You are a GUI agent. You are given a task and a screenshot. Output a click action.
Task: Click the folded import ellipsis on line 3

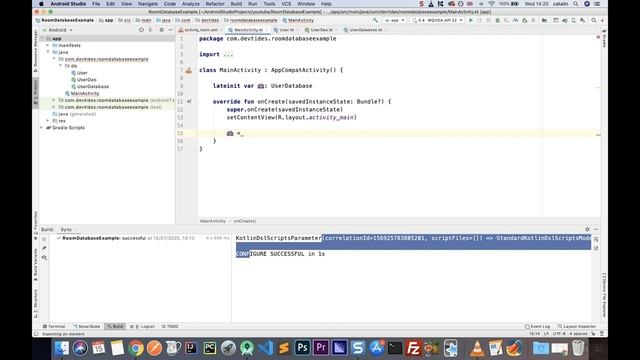[x=228, y=54]
